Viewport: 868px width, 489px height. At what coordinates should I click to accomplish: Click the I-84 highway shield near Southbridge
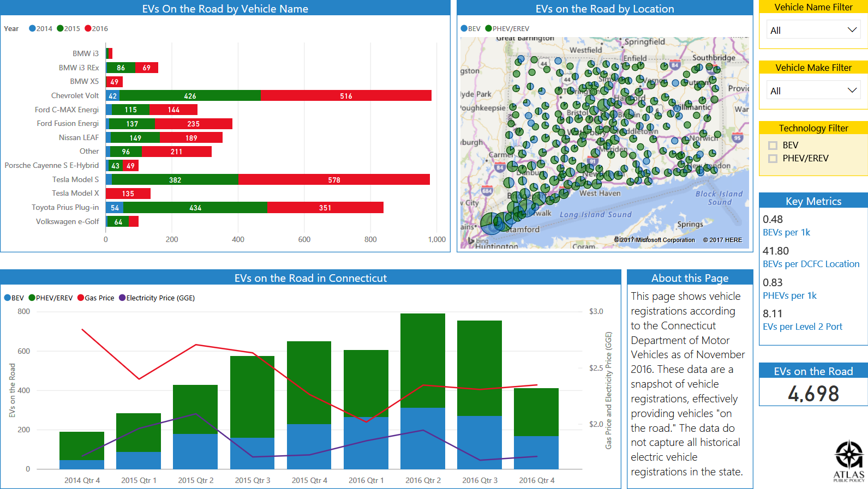pos(675,65)
